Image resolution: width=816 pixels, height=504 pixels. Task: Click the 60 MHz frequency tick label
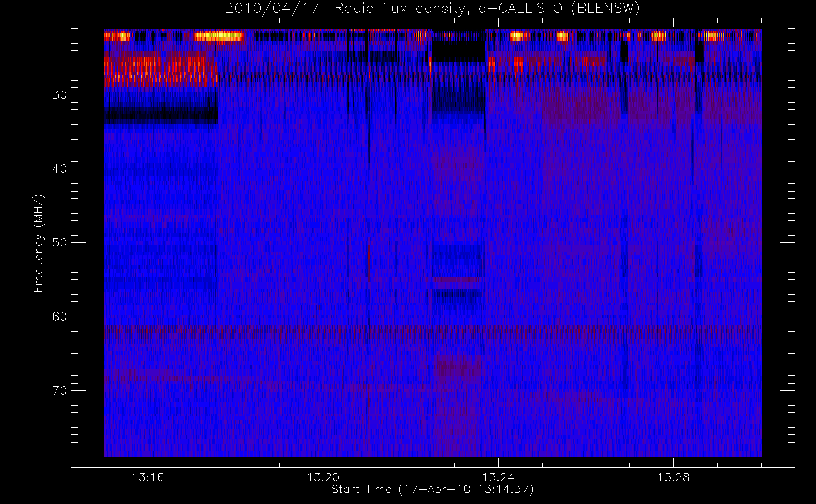(x=60, y=317)
